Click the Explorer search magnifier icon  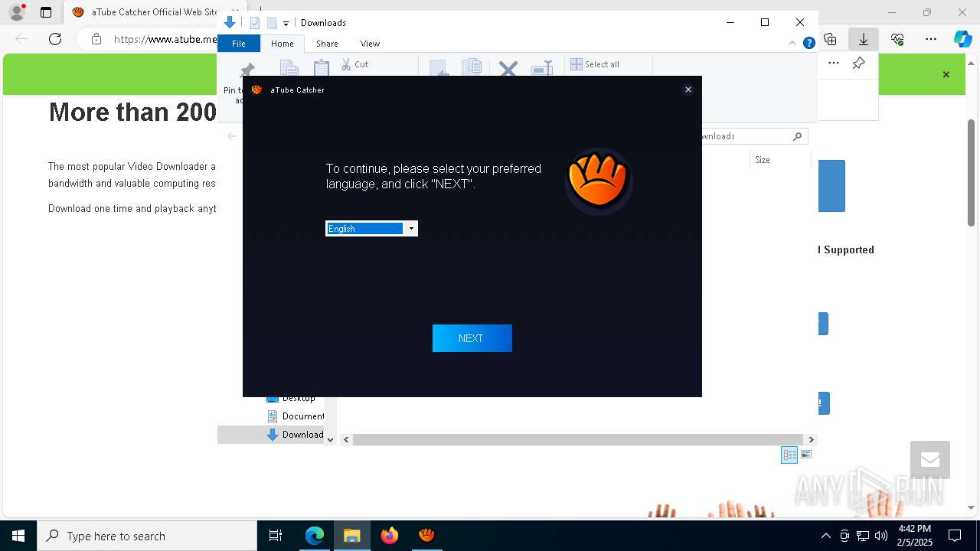797,136
